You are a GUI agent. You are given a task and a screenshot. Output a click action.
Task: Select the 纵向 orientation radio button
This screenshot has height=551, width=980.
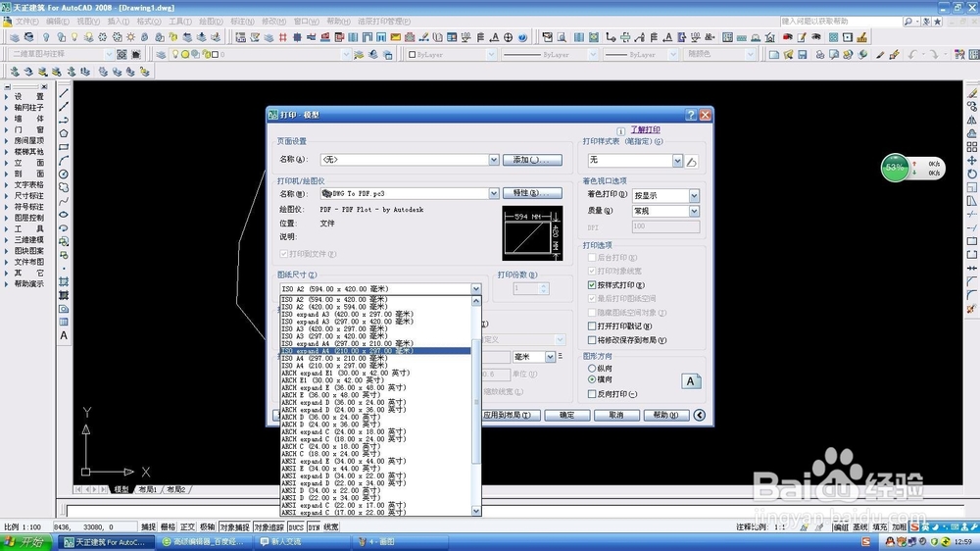pos(592,369)
